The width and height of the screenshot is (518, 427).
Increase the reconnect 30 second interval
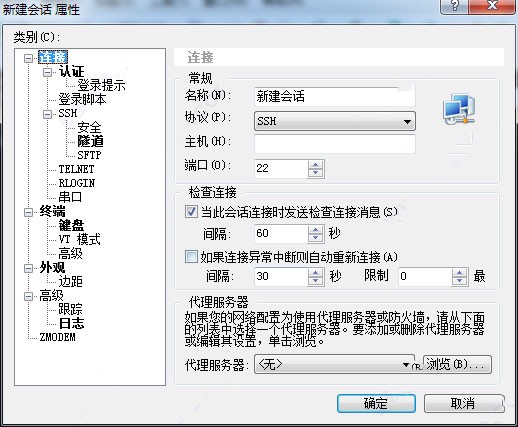315,273
